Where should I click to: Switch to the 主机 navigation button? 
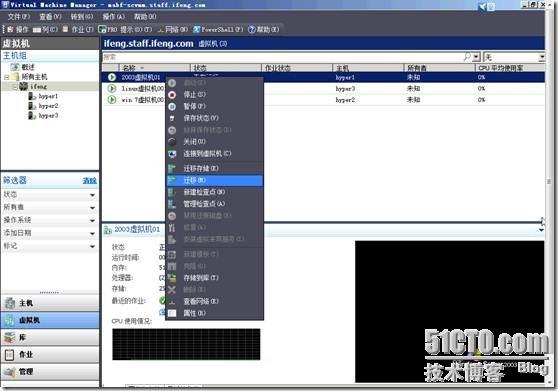click(x=50, y=303)
